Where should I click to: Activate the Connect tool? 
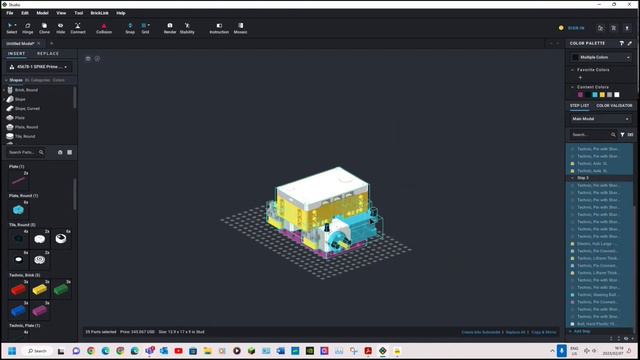[78, 28]
